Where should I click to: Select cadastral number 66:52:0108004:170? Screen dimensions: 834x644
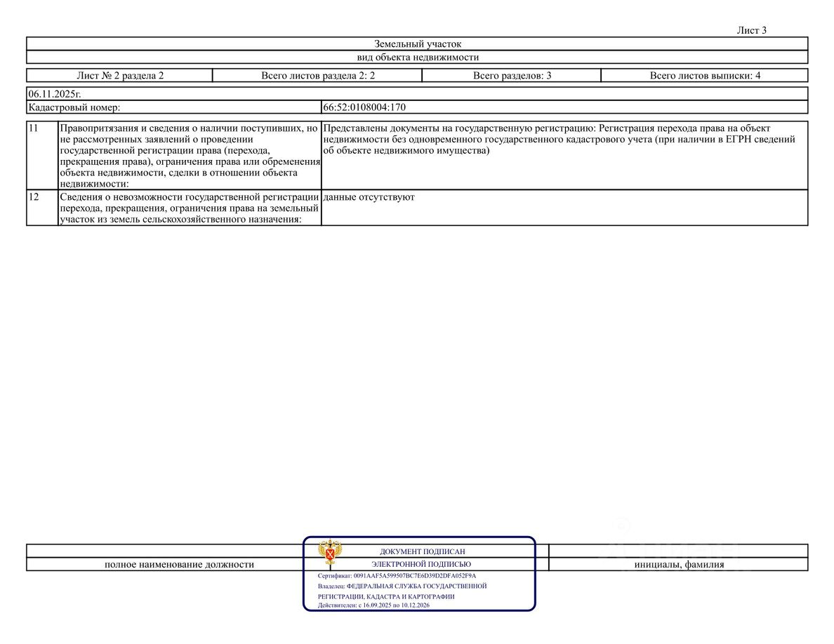click(364, 107)
